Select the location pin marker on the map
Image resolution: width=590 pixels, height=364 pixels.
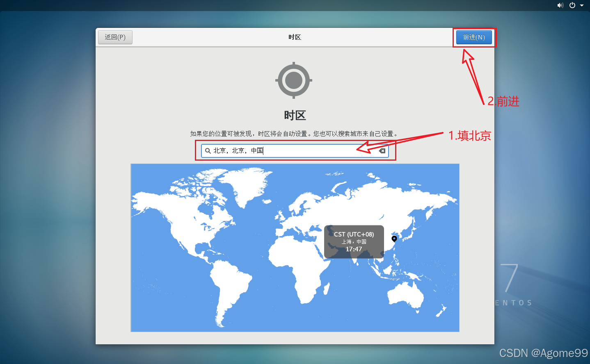click(394, 239)
